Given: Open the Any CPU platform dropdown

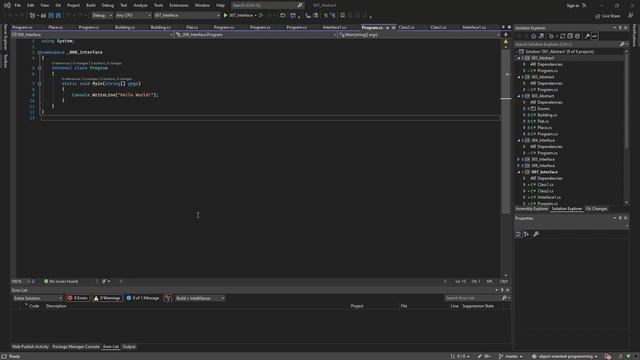Looking at the screenshot, I should (133, 16).
